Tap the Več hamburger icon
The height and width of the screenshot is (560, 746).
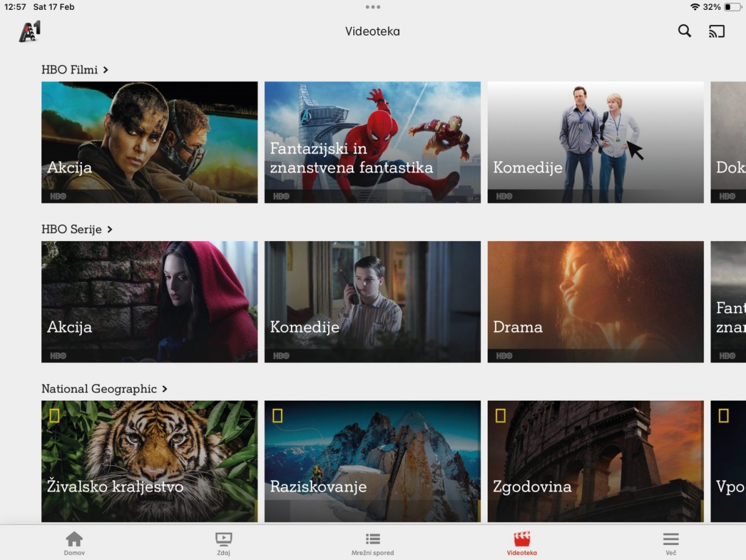point(671,539)
